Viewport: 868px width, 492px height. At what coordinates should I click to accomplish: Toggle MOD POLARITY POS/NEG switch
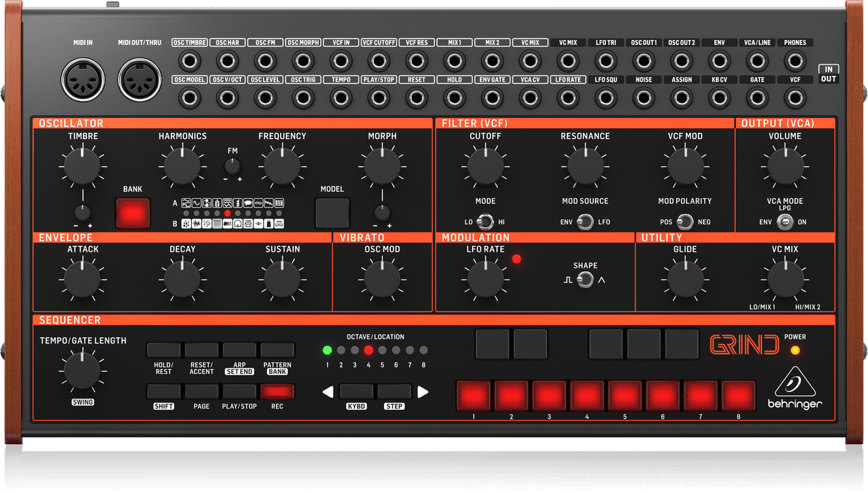(x=685, y=222)
